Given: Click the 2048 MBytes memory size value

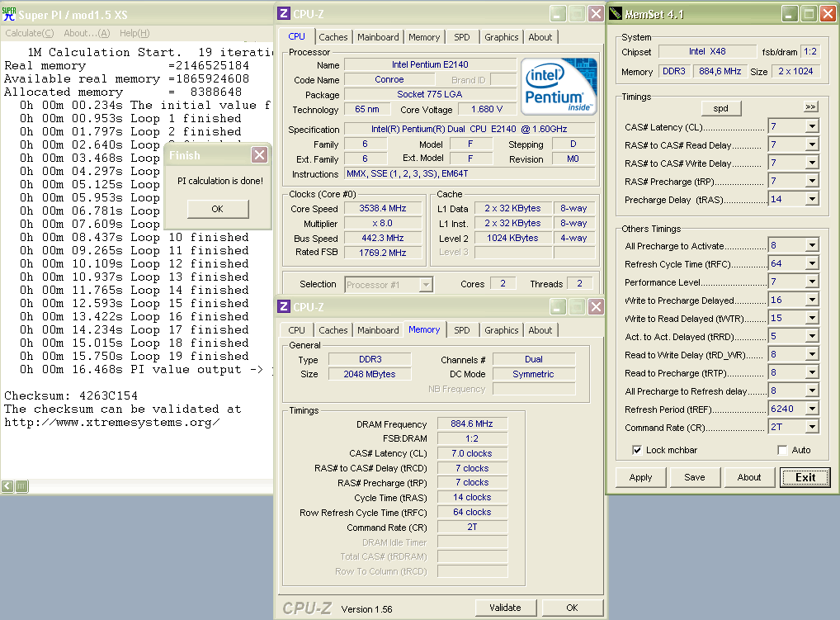Looking at the screenshot, I should point(370,374).
